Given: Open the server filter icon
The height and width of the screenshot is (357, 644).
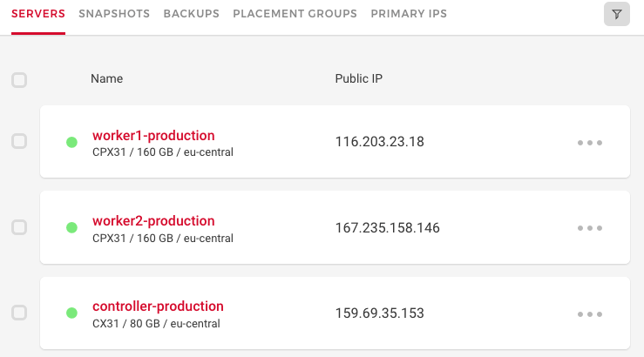Looking at the screenshot, I should [616, 14].
